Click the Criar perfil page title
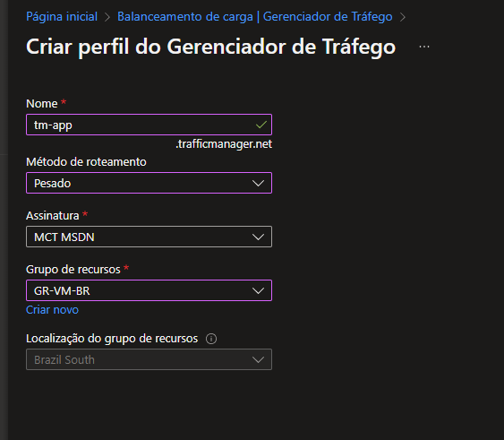Image resolution: width=504 pixels, height=440 pixels. (211, 47)
